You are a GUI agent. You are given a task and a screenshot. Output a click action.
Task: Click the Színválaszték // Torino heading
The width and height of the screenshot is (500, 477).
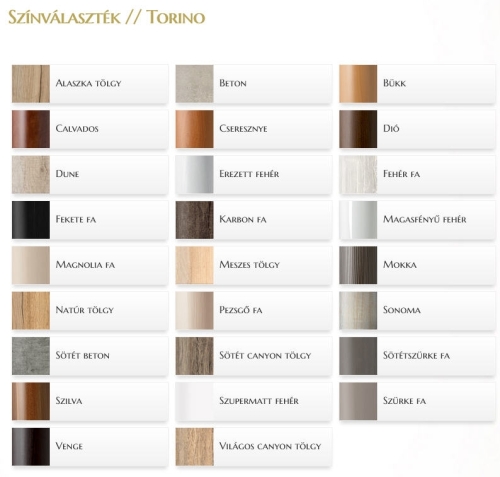click(x=107, y=17)
